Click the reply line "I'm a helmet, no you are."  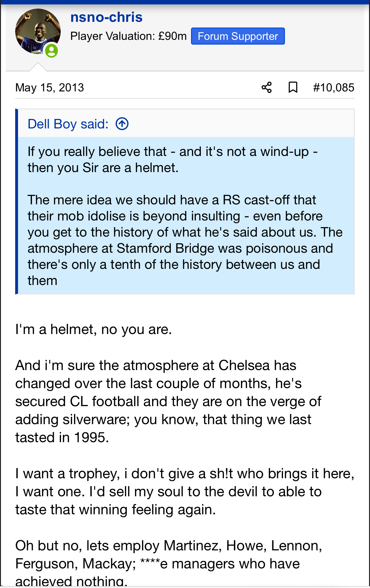coord(94,329)
